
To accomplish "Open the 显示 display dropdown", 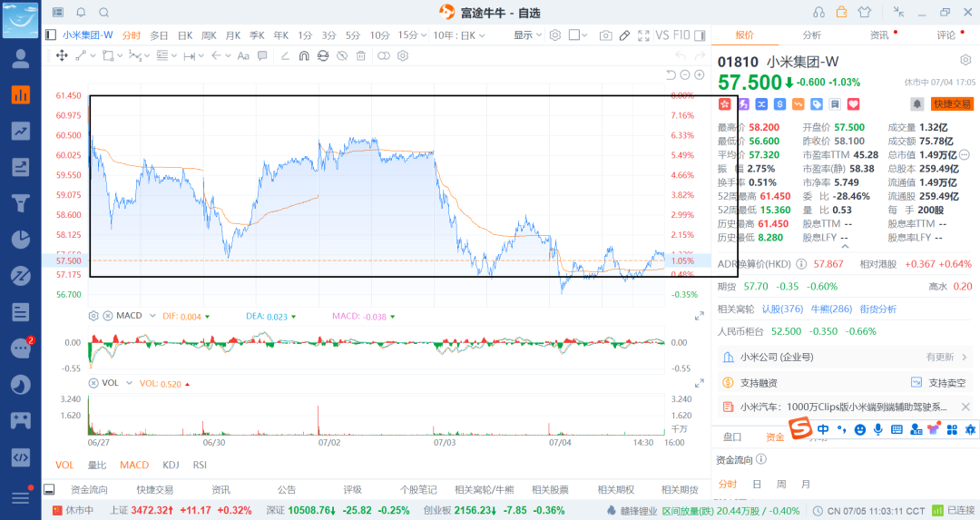I will (x=527, y=35).
